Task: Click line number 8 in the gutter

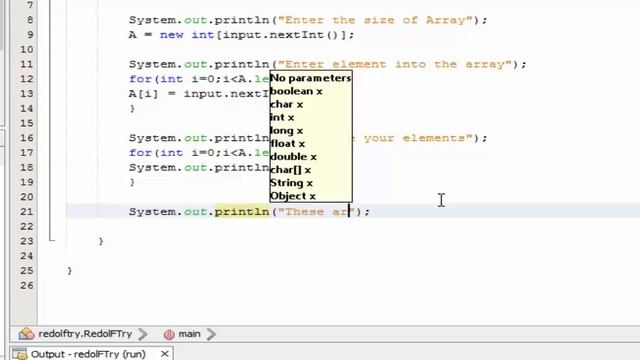Action: click(30, 20)
